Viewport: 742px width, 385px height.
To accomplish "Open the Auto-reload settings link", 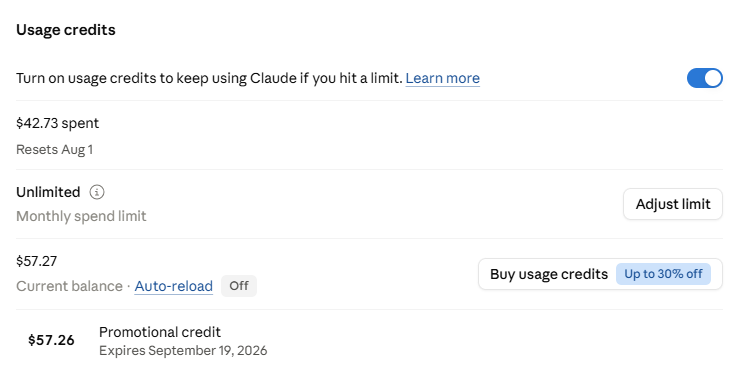I will [x=174, y=286].
